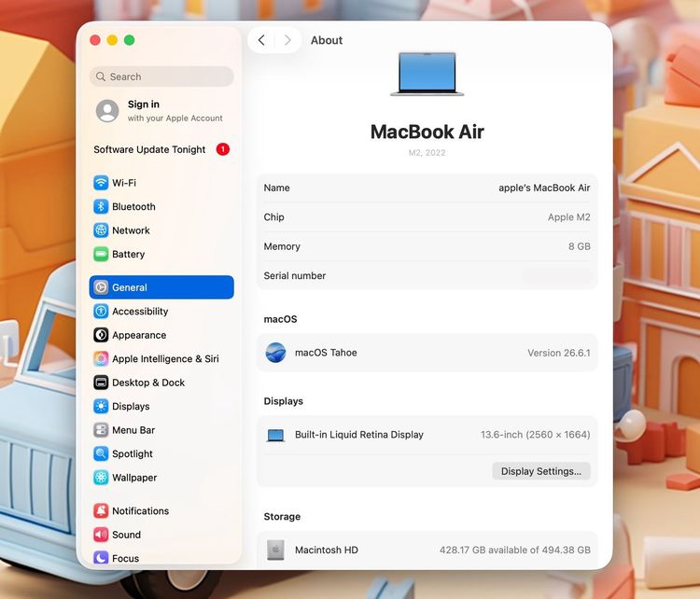Go forward with the right chevron

pos(287,40)
